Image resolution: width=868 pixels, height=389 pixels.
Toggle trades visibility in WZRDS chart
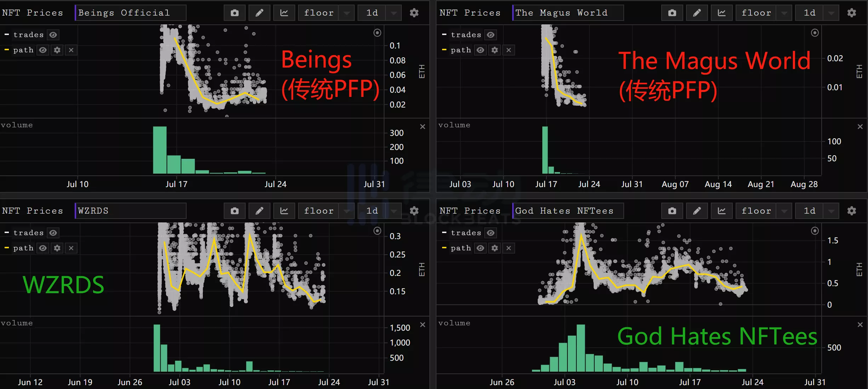[53, 233]
